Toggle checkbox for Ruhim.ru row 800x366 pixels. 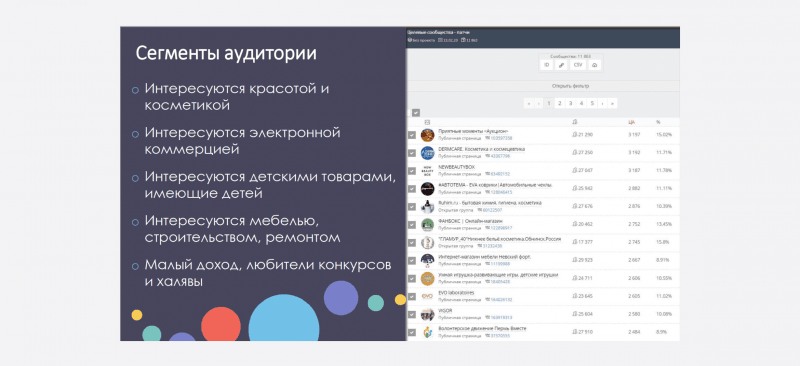(412, 206)
